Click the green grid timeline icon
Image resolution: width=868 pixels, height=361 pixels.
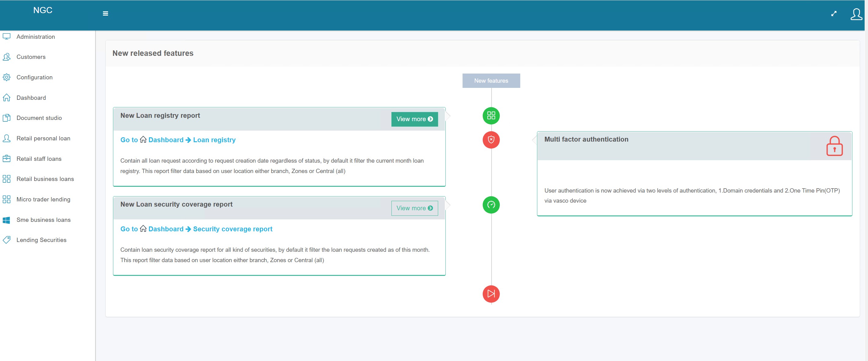point(491,116)
